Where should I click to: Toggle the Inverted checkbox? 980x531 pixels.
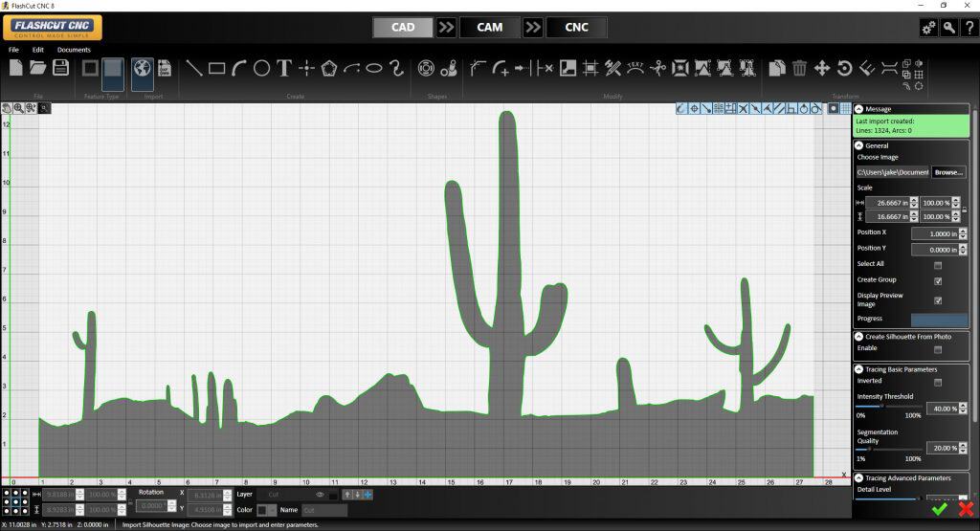tap(938, 382)
